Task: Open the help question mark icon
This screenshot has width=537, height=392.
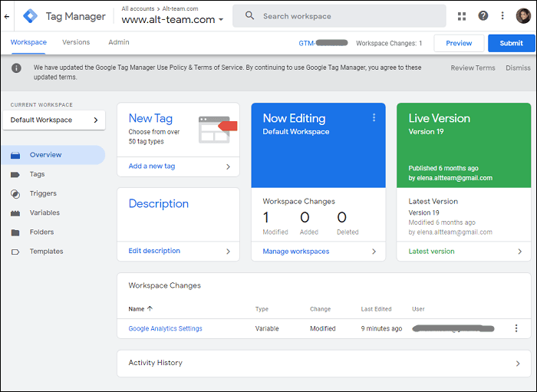Action: coord(483,16)
